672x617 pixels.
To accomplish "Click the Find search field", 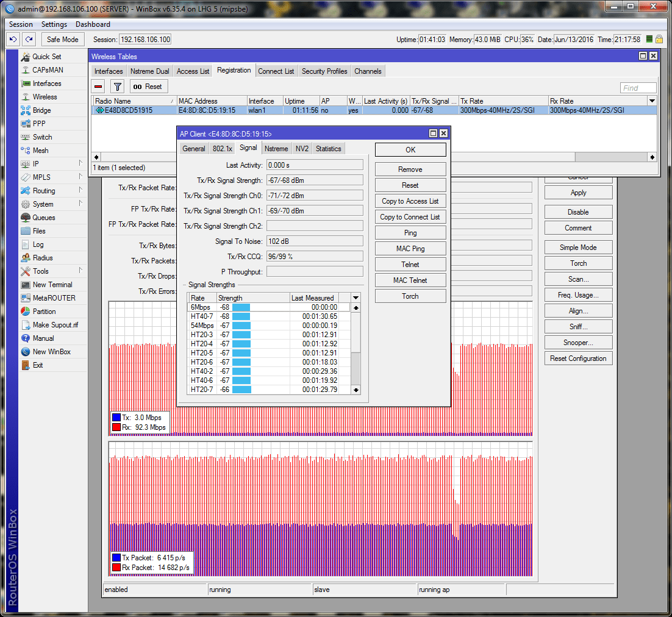I will (x=638, y=88).
